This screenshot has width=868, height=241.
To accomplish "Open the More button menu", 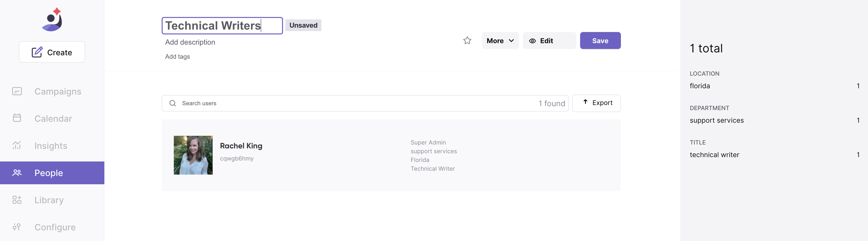I will (x=500, y=41).
